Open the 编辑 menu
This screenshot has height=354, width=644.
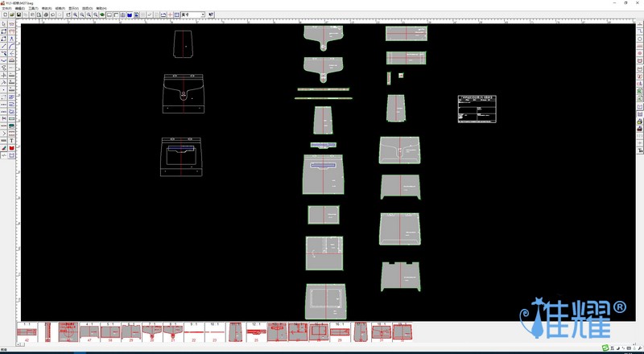pyautogui.click(x=19, y=8)
